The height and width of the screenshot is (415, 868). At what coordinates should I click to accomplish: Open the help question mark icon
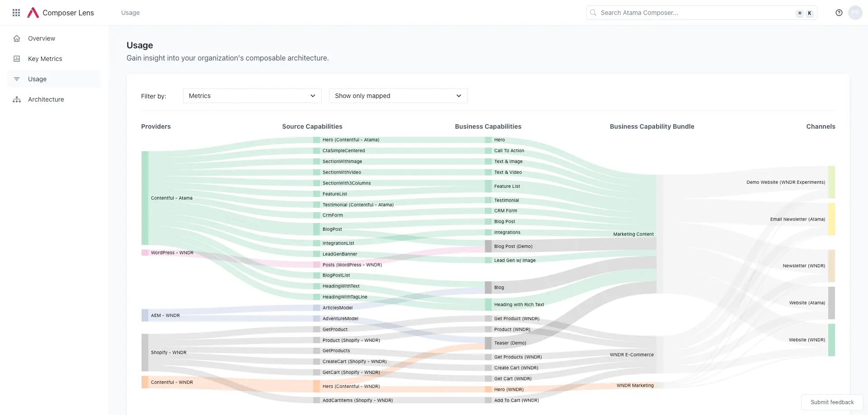(x=839, y=13)
